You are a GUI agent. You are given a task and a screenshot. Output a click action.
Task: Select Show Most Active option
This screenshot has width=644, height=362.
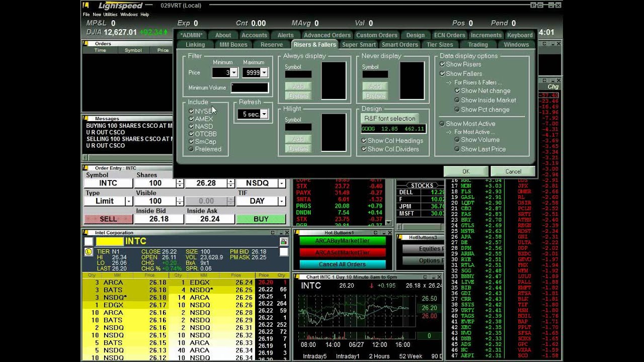442,124
